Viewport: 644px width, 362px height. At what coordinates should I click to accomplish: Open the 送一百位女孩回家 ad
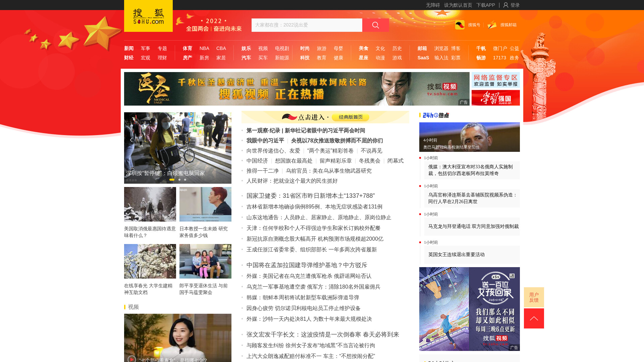470,309
